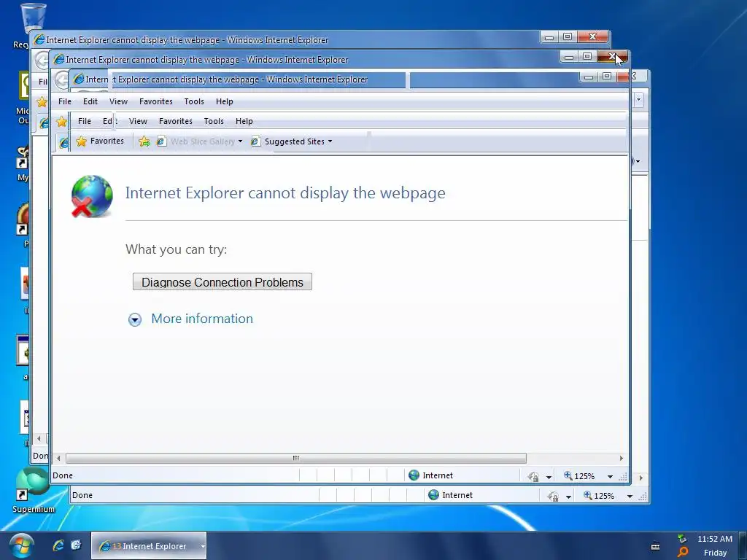Click the Add to Favorites Bar star-arrow icon
Viewport: 747px width, 560px height.
pos(144,141)
